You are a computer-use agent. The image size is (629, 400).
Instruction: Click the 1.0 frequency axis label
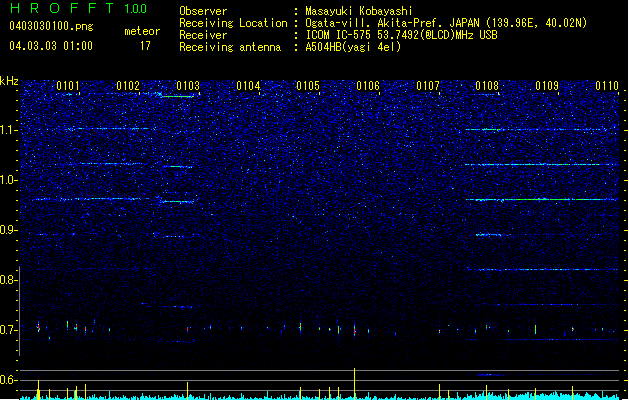point(8,180)
